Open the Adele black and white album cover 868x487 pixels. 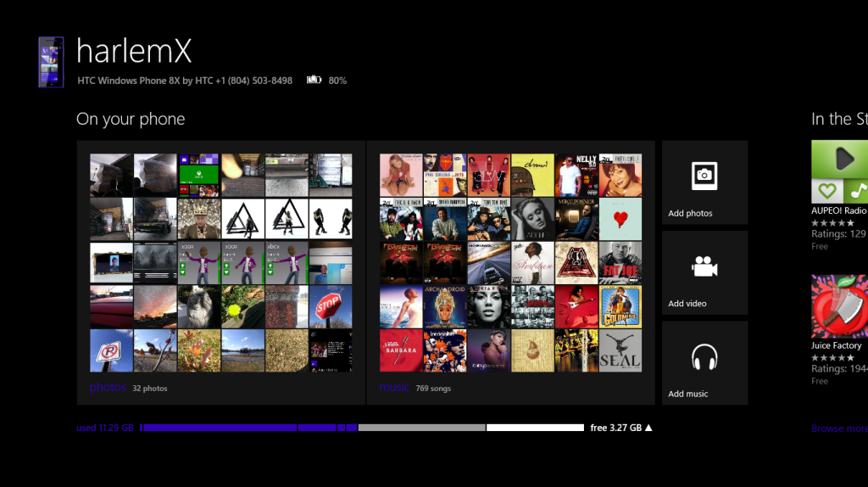tap(532, 219)
